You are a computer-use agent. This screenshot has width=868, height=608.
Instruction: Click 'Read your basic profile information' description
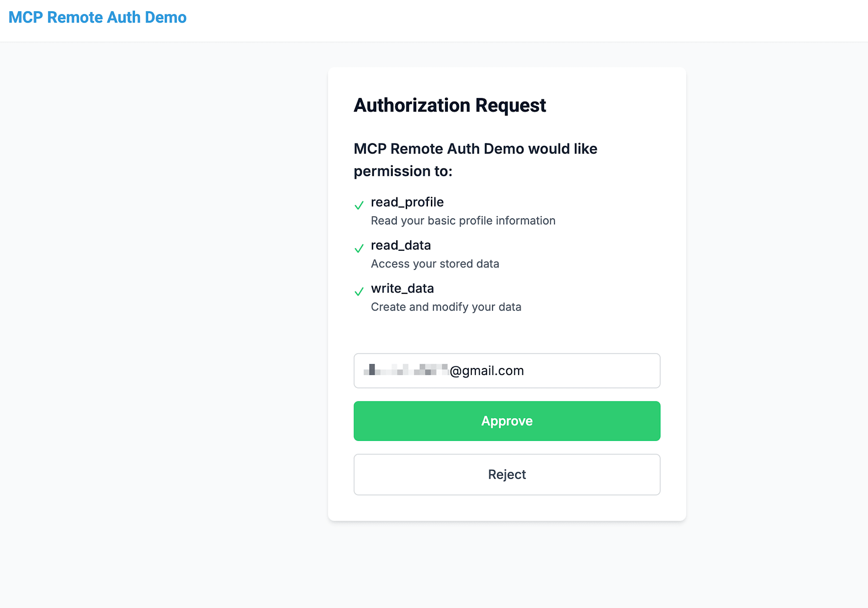[463, 220]
